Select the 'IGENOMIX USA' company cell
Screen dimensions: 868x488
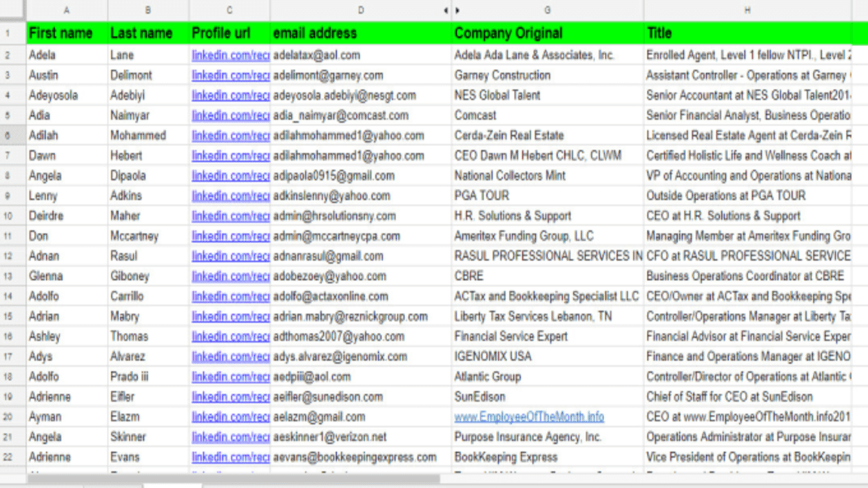coord(548,357)
